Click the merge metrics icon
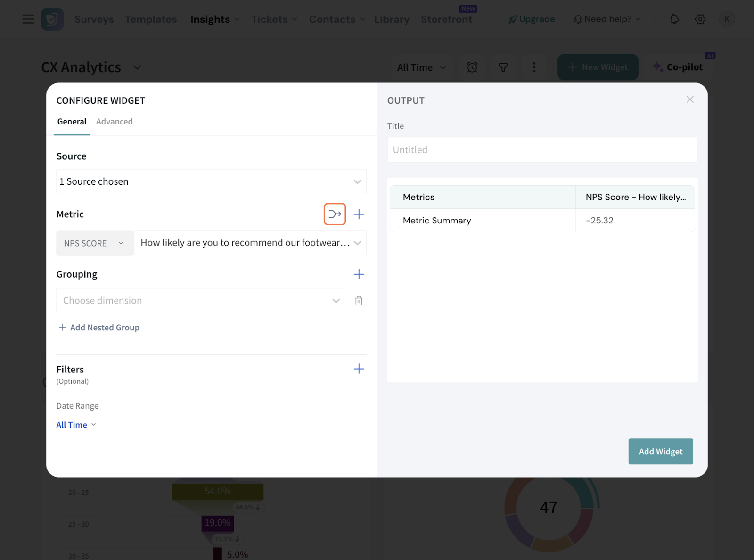Screen dimensions: 754x560 click(x=335, y=214)
